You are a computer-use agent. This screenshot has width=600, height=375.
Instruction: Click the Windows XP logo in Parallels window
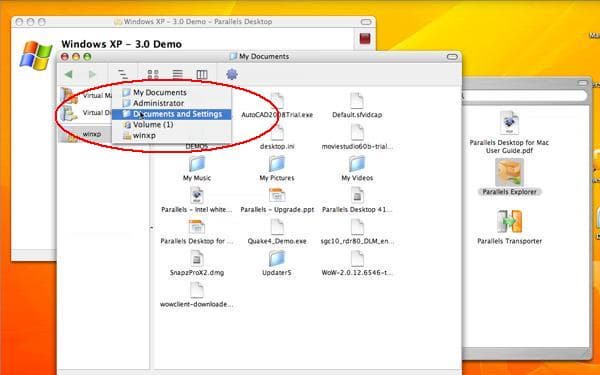click(36, 56)
